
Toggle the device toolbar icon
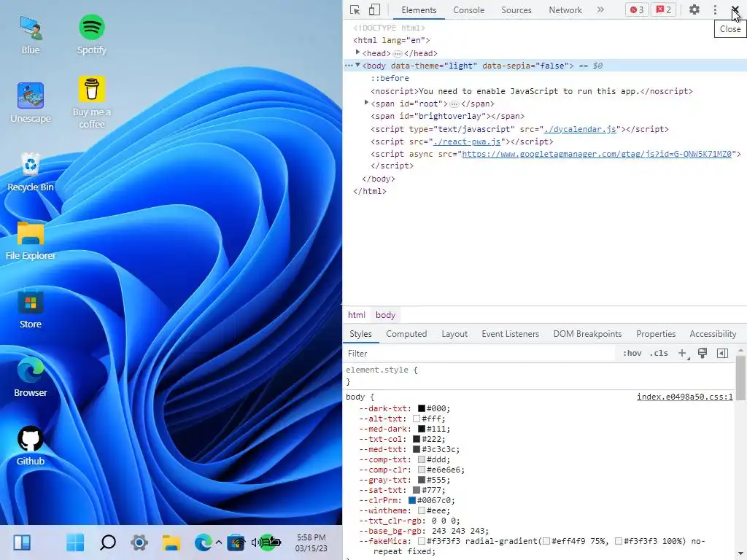374,10
